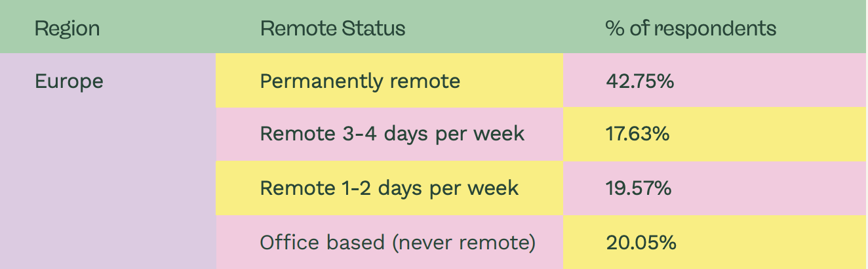Click the 17.63% value cell

click(x=638, y=134)
